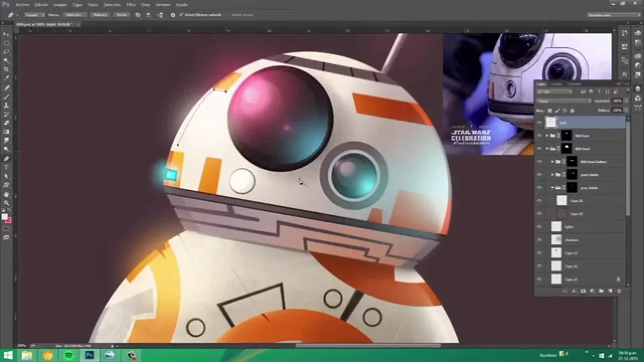Open Spotify from taskbar

pos(68,355)
